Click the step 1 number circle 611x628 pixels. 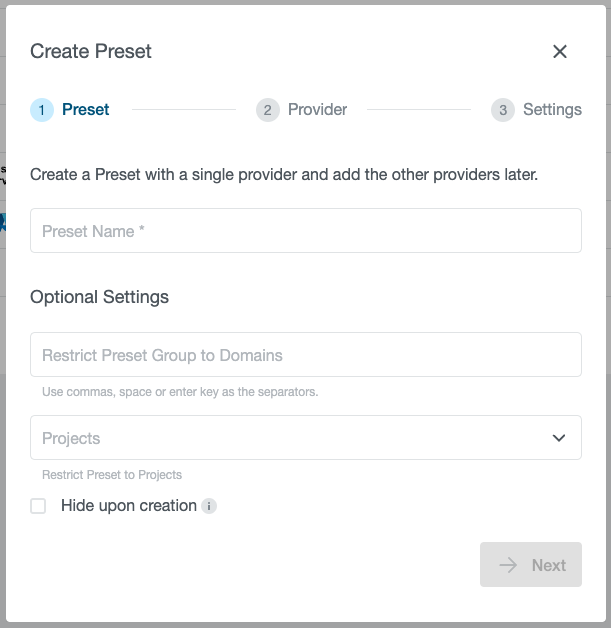click(x=42, y=110)
